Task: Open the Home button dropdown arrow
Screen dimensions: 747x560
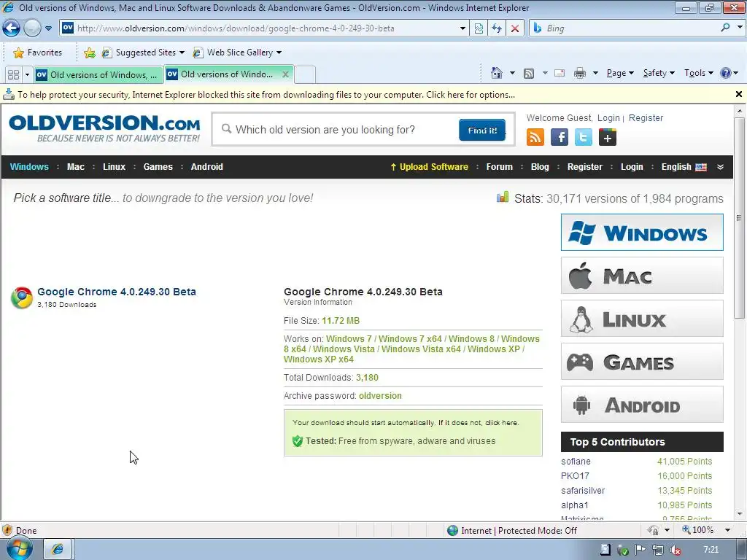Action: [512, 73]
